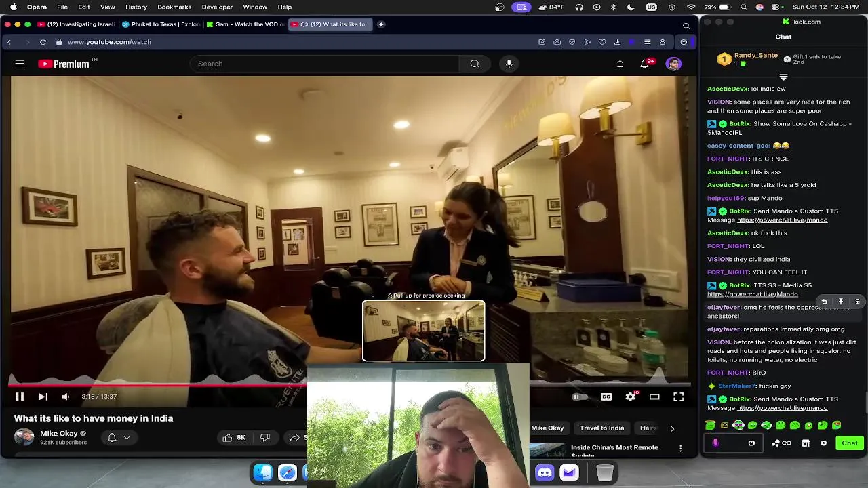Open Opera easy setup sliders
The image size is (868, 488).
click(x=647, y=42)
